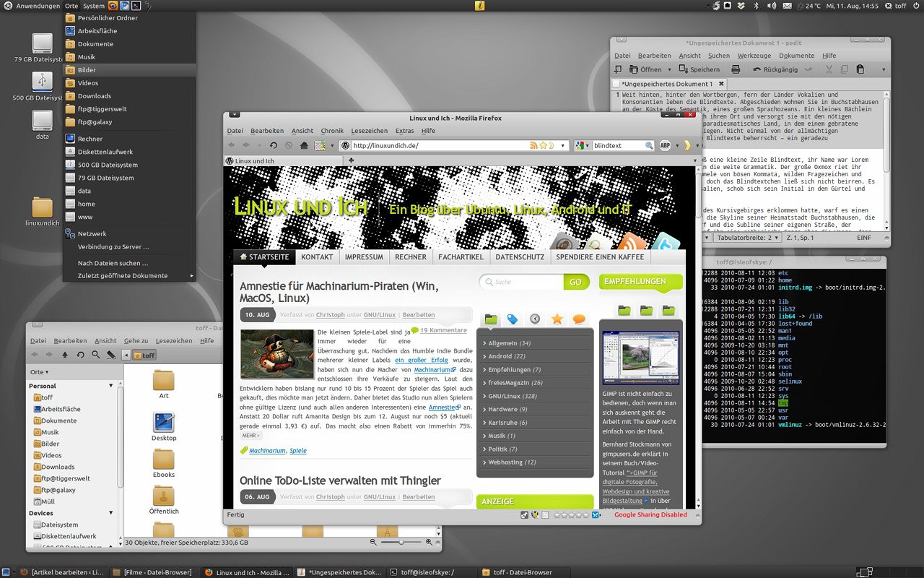The image size is (924, 578).
Task: Click Nautilus up-arrow parent folder button
Action: [65, 355]
